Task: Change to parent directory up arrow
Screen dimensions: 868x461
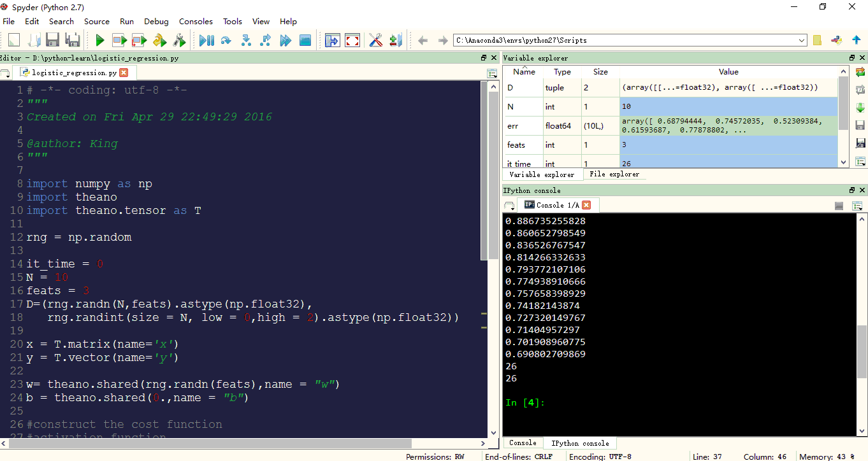Action: click(857, 40)
